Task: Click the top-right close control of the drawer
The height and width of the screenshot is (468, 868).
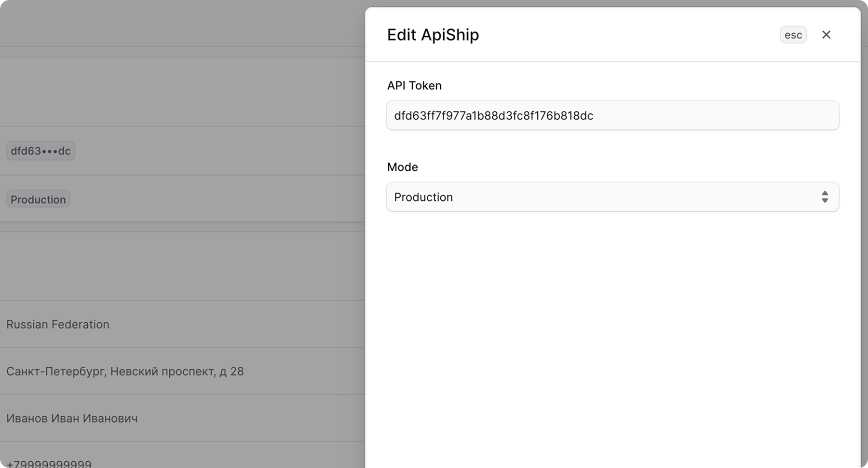Action: pyautogui.click(x=827, y=34)
